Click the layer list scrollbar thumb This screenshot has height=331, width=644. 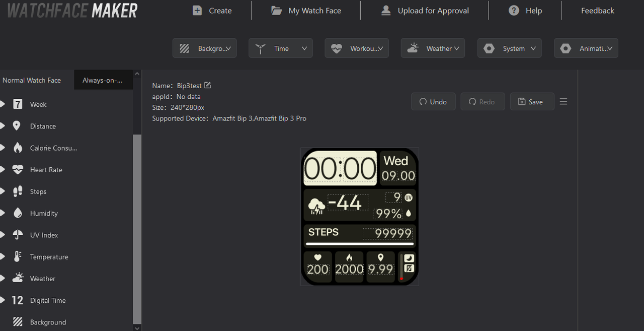click(137, 229)
